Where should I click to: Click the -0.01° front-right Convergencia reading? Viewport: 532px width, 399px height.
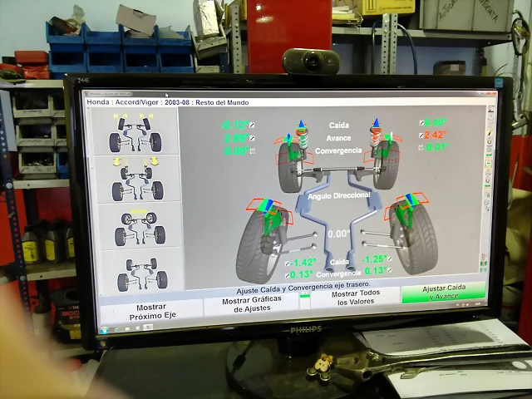coord(436,147)
